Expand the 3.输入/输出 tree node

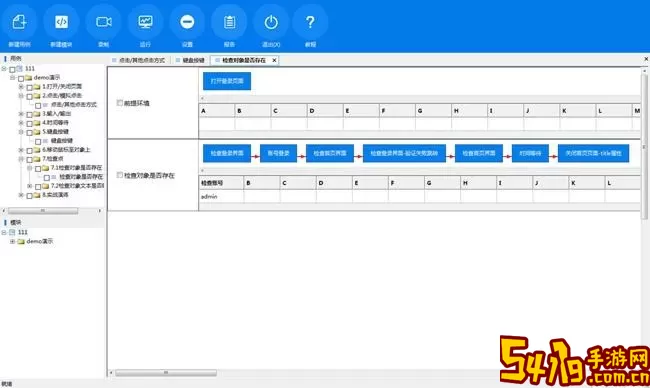(21, 114)
